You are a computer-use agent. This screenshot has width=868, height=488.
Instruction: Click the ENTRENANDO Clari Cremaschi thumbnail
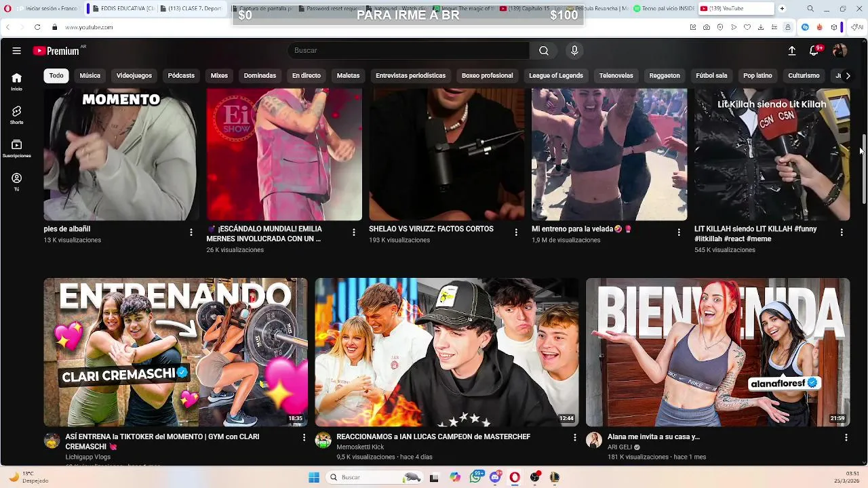click(176, 352)
